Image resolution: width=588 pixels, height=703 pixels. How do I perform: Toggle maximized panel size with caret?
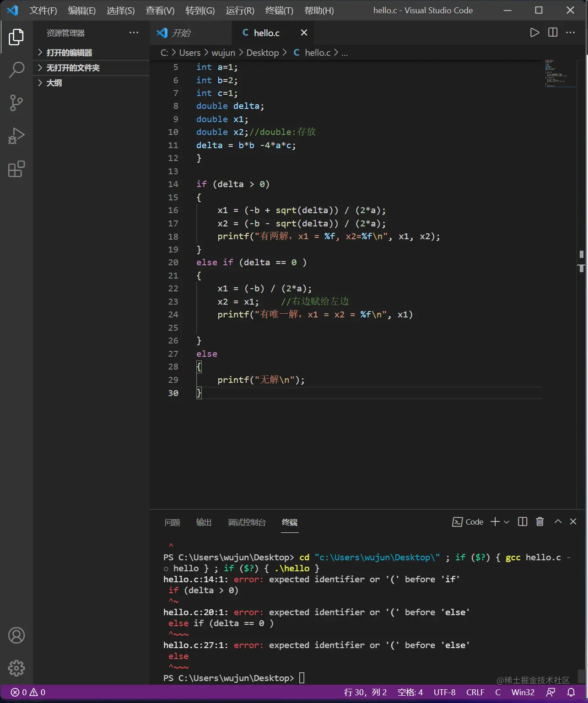(558, 522)
